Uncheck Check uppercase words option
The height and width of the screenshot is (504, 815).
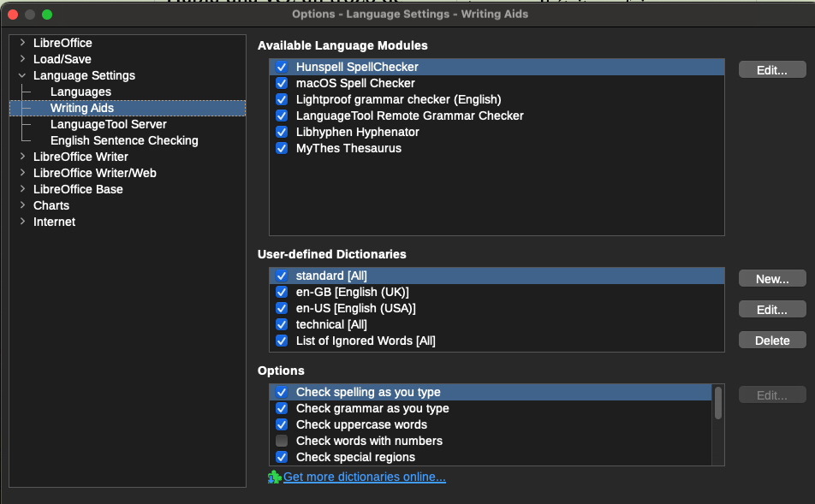[x=282, y=424]
